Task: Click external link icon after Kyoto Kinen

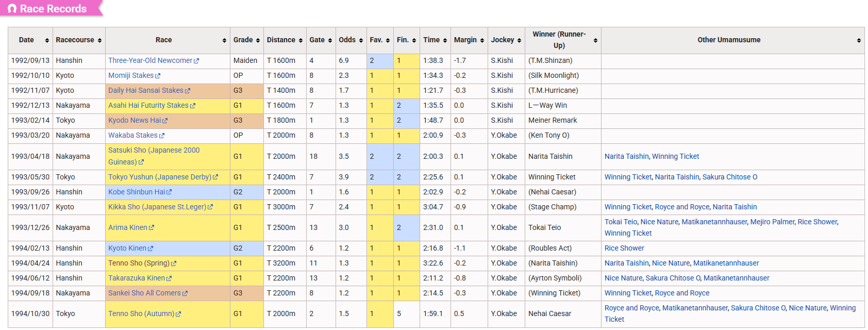Action: pyautogui.click(x=151, y=249)
